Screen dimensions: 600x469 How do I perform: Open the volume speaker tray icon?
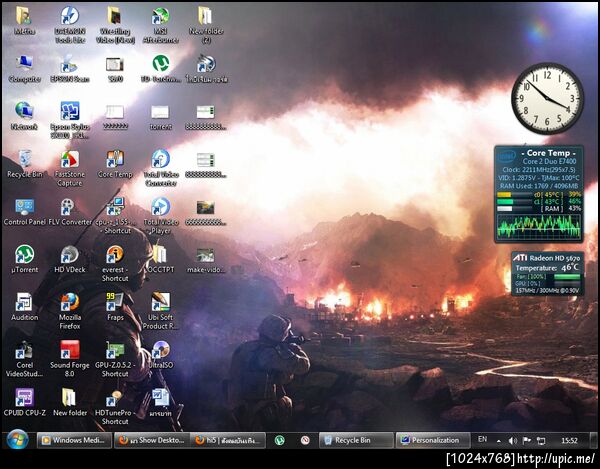513,441
